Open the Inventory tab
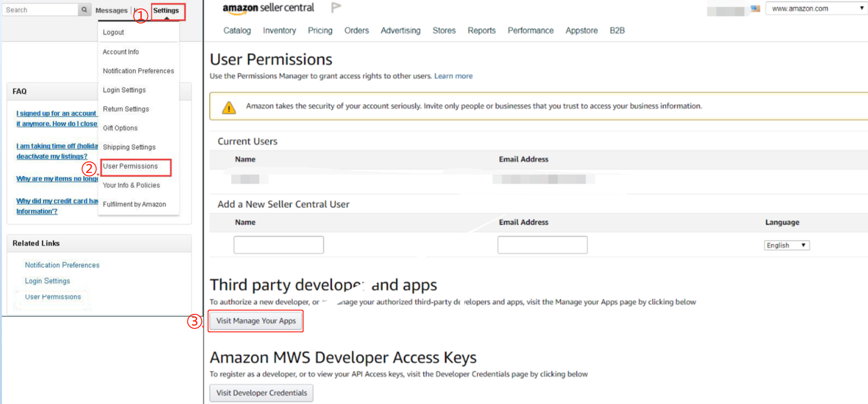Screen dimensions: 868x404 point(279,31)
